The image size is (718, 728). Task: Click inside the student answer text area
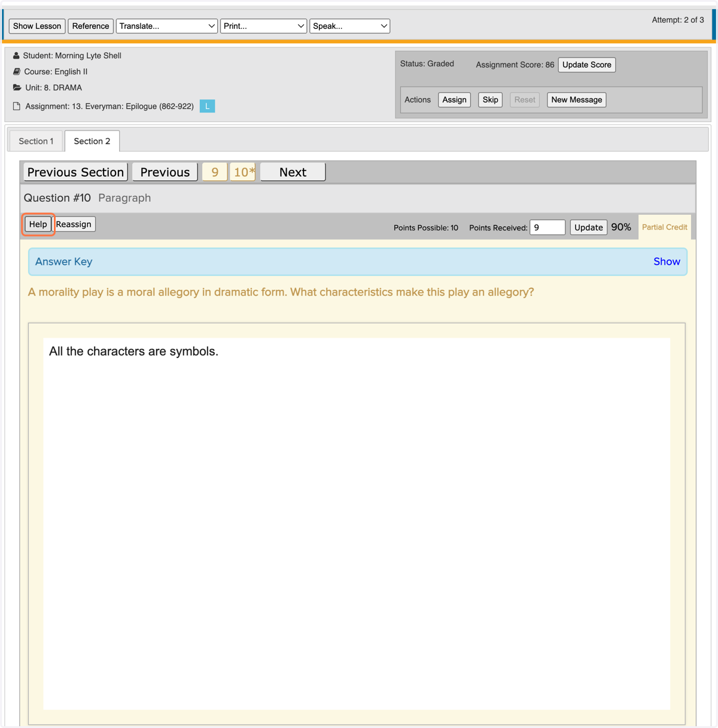(357, 524)
